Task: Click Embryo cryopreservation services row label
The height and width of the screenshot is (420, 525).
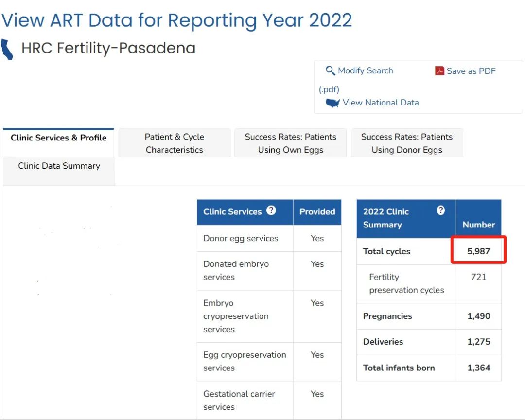Action: [x=236, y=316]
